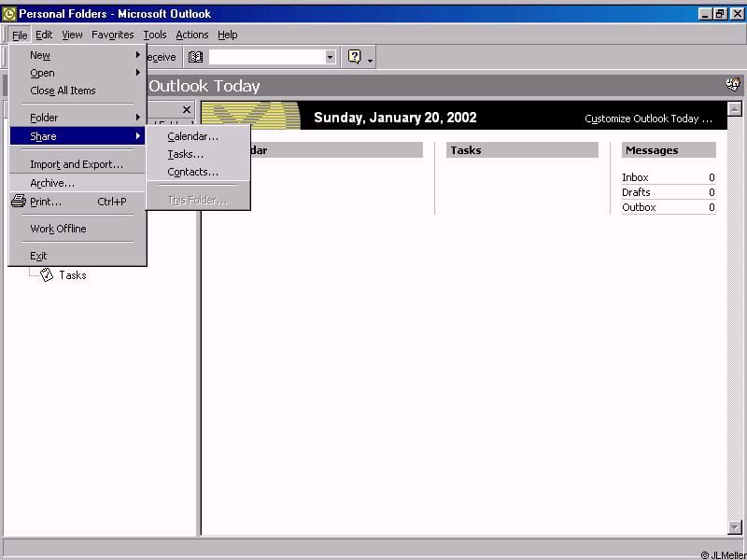Open the Favorites menu
The image size is (747, 560).
coord(112,35)
